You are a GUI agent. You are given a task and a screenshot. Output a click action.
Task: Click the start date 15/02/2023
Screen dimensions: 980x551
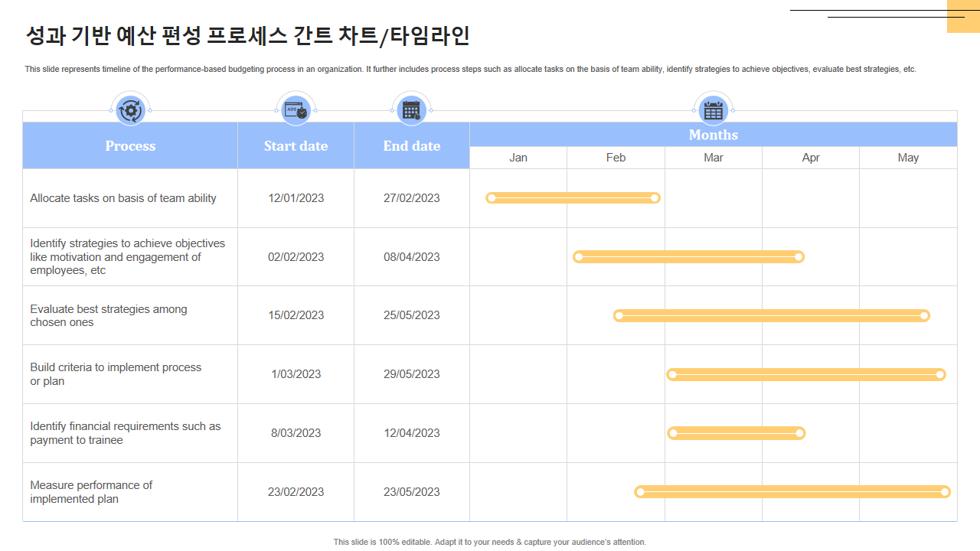coord(296,315)
